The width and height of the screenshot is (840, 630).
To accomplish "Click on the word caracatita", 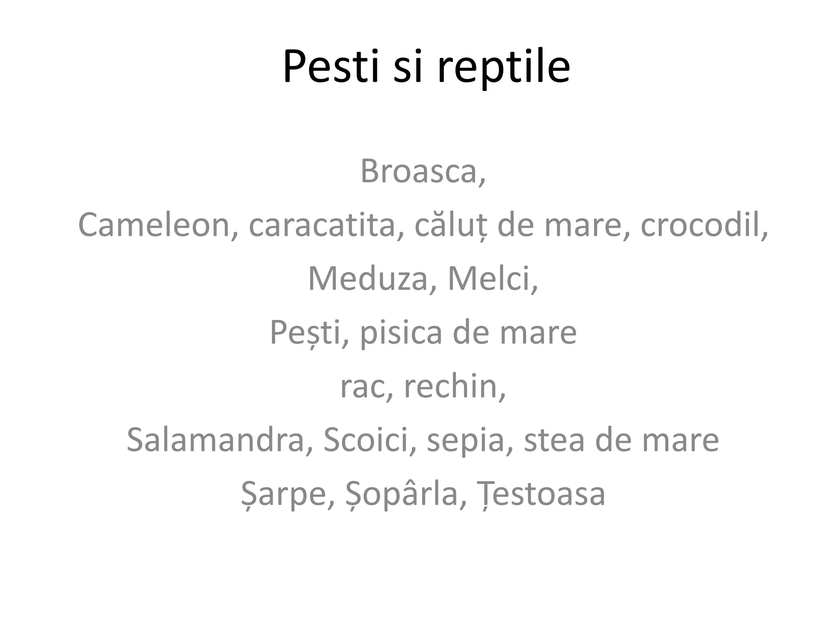I will click(x=322, y=225).
